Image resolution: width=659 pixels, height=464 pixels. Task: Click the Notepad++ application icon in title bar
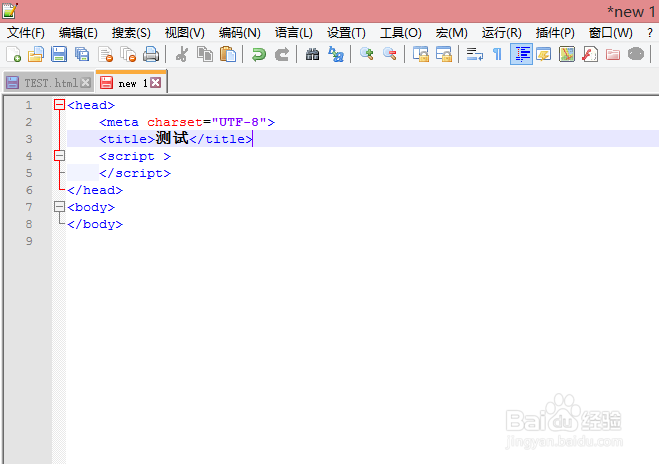coord(10,10)
